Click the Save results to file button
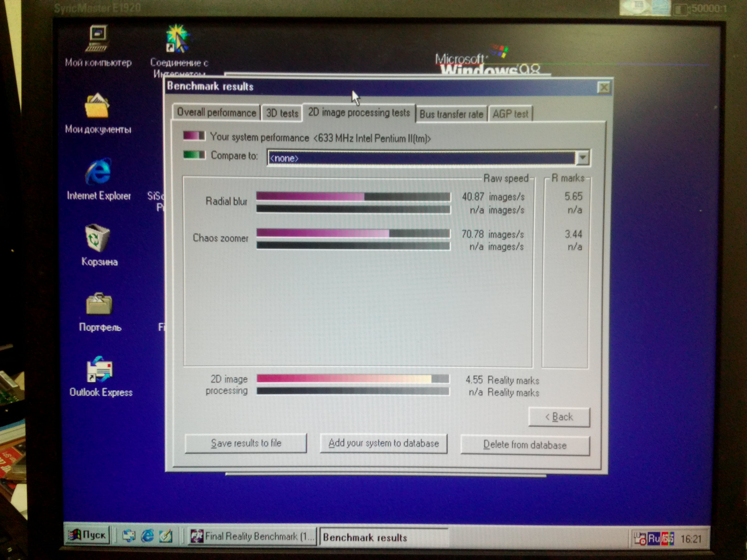 pos(246,443)
